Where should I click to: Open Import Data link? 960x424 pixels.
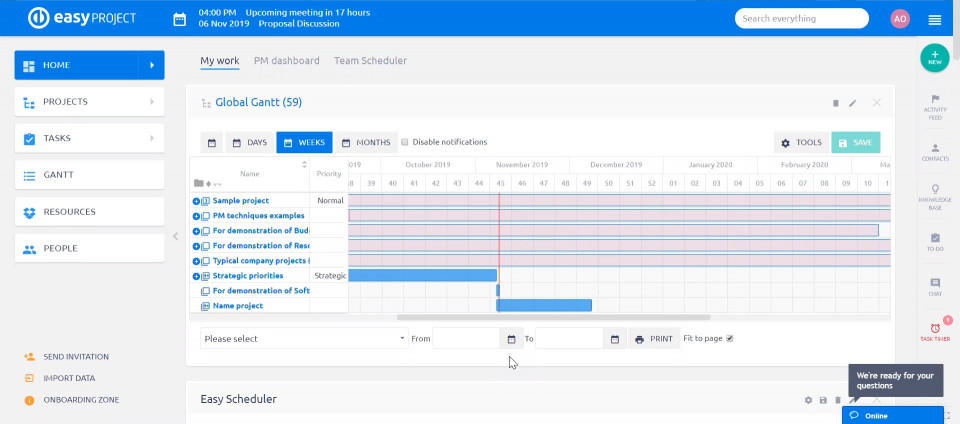click(x=69, y=378)
